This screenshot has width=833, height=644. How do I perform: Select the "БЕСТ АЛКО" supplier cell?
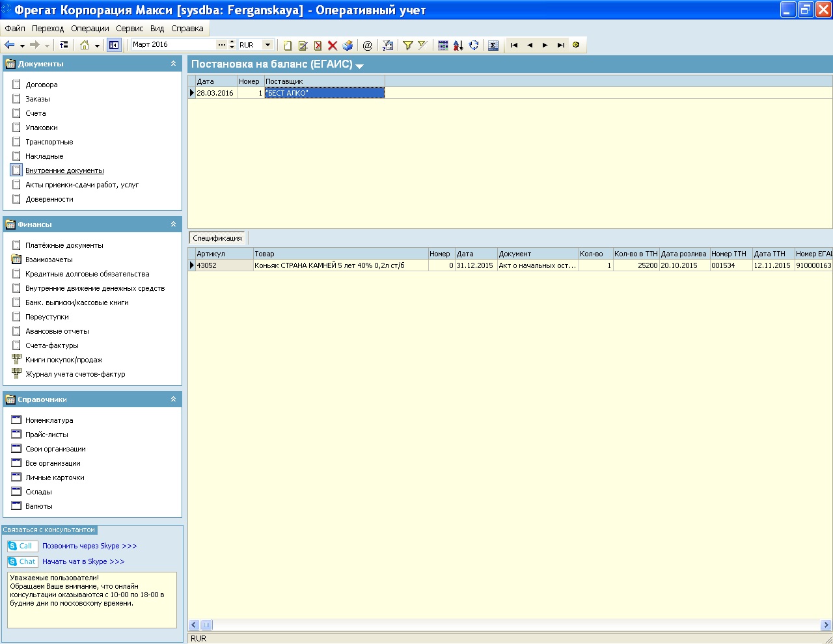pos(325,93)
